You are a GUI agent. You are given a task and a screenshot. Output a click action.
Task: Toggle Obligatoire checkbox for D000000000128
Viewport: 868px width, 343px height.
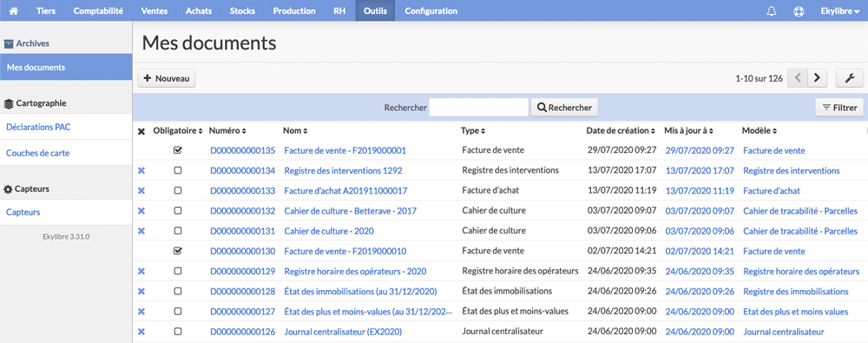click(178, 292)
